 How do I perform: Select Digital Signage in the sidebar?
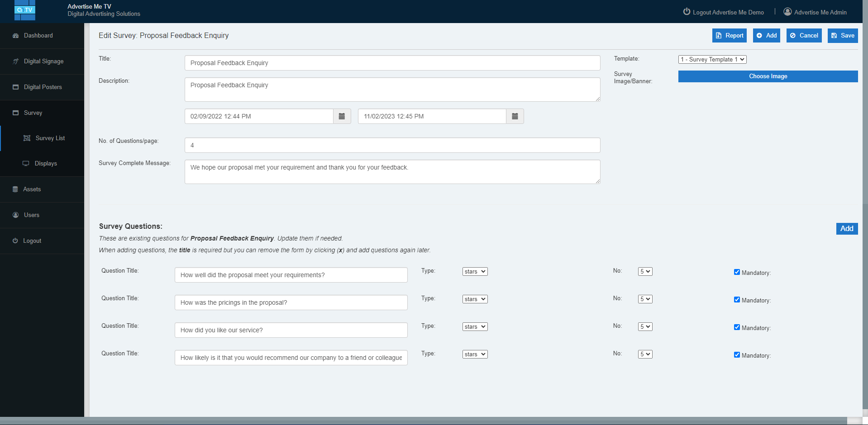43,61
